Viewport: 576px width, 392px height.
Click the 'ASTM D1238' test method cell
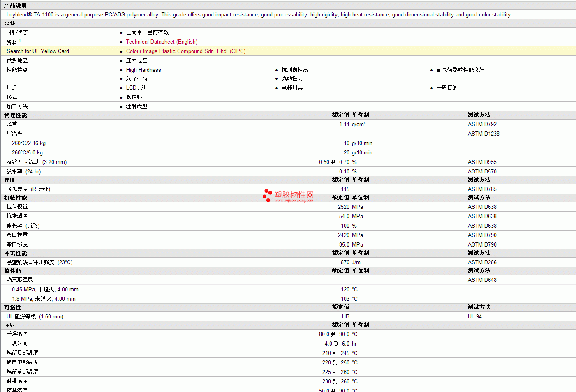point(483,134)
